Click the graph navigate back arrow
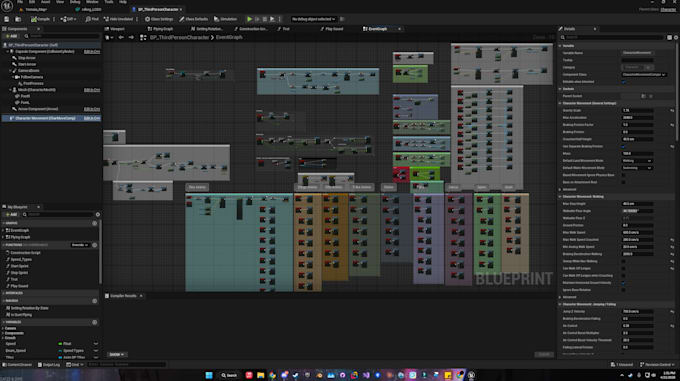Screen dimensions: 680x381 121,38
